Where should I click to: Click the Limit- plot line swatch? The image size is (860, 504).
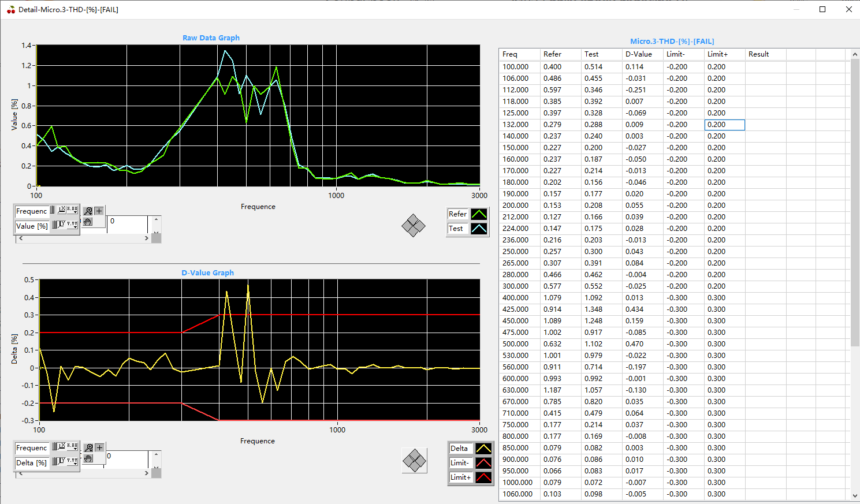(483, 463)
